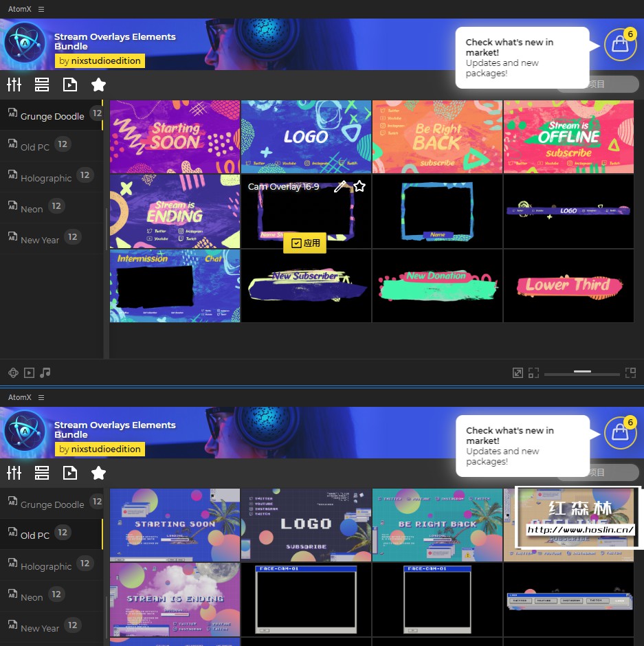Select Old PC category in the bottom panel
This screenshot has width=644, height=646.
52,534
